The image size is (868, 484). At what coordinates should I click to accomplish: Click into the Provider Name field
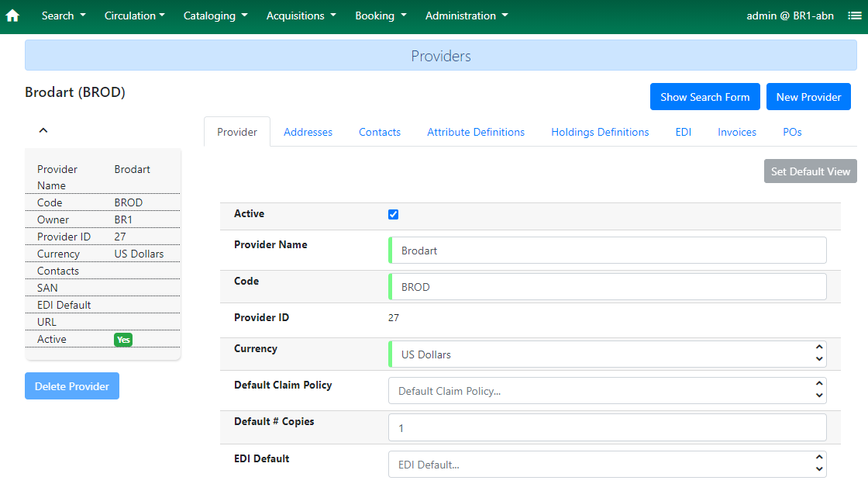[x=608, y=251]
